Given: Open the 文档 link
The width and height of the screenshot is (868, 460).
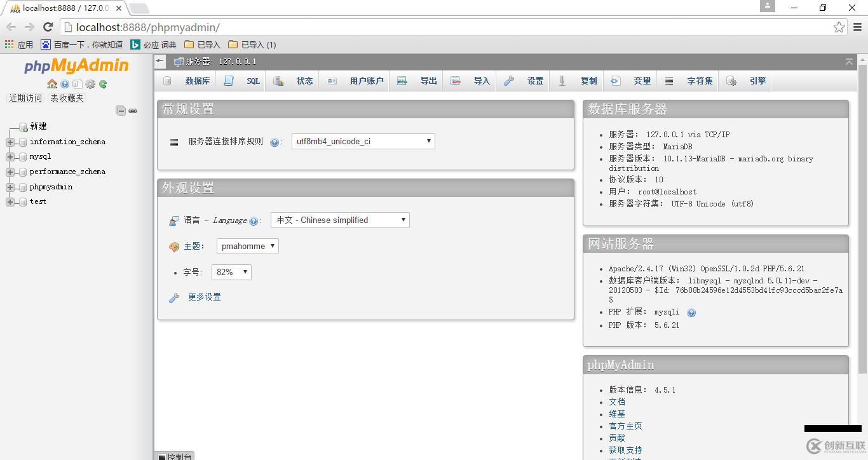Looking at the screenshot, I should (617, 402).
